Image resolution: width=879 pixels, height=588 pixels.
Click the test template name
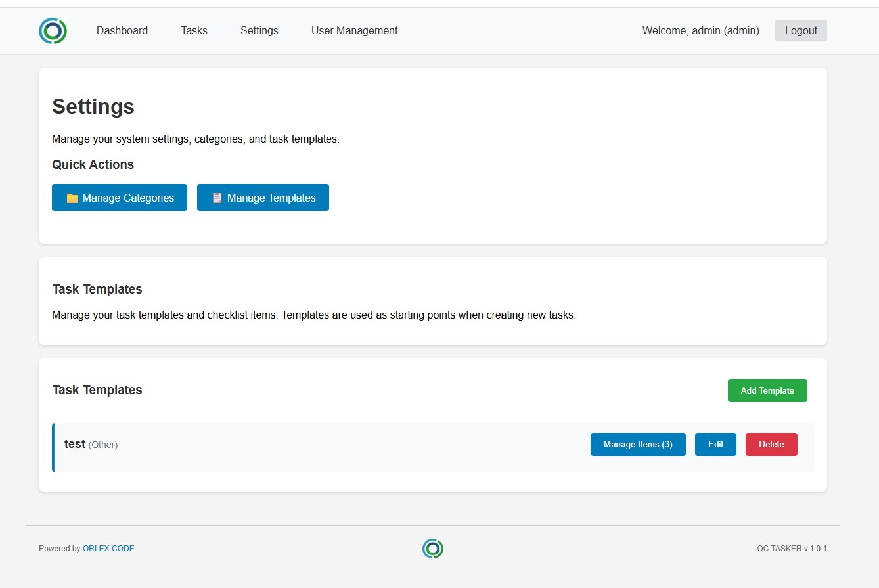tap(75, 444)
